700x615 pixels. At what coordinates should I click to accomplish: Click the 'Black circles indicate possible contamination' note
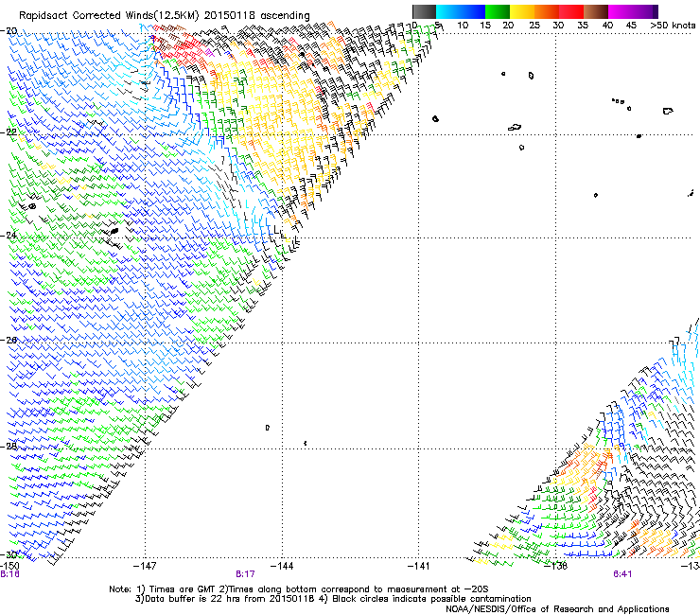coord(431,599)
